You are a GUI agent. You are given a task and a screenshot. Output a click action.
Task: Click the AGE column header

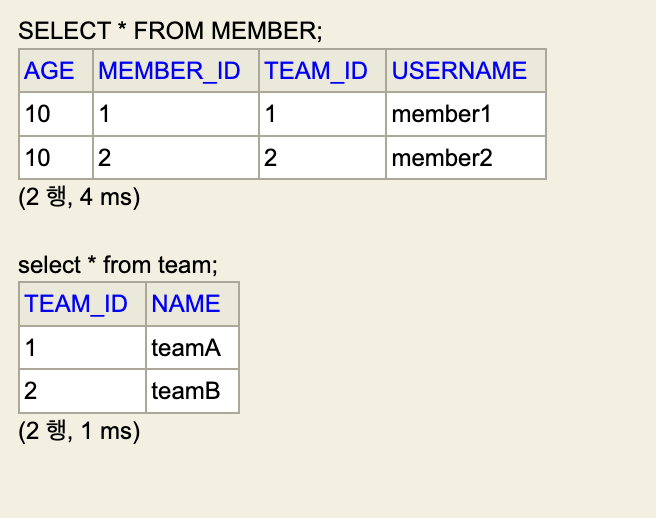point(50,71)
